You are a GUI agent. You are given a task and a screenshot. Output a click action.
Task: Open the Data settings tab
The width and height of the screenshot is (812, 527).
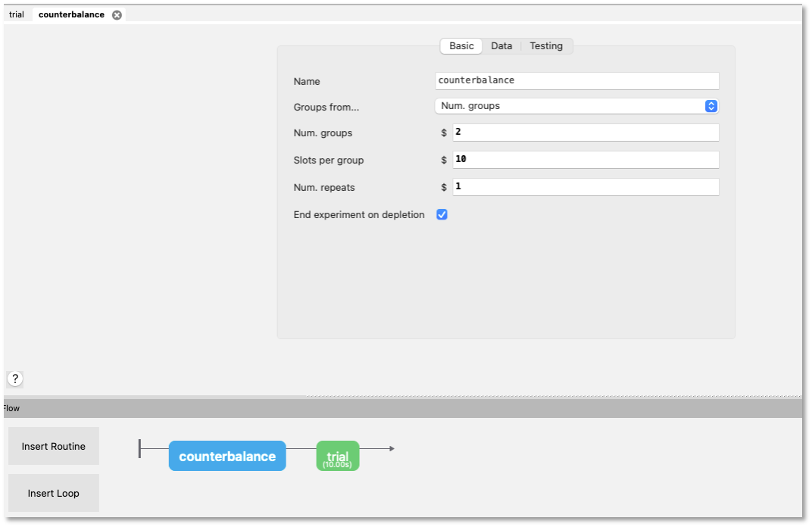pyautogui.click(x=501, y=45)
